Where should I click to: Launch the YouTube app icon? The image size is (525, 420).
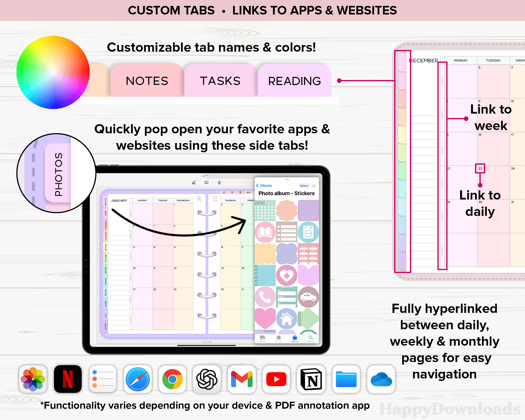tap(276, 379)
